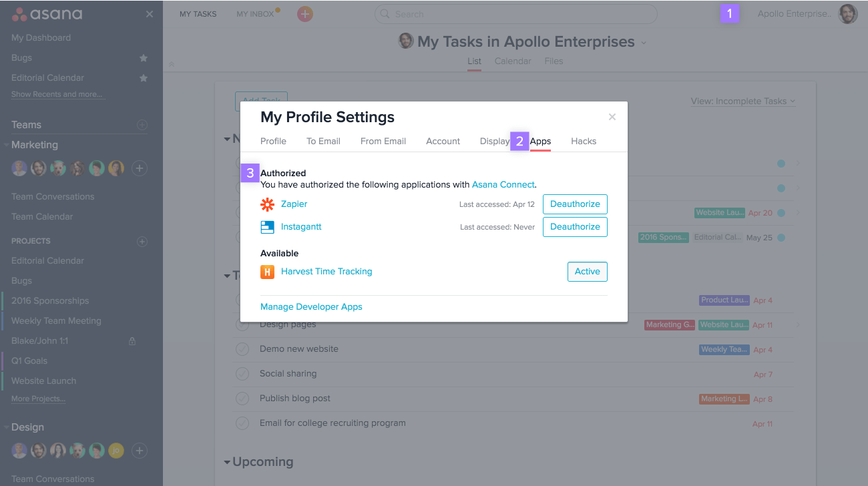Image resolution: width=868 pixels, height=486 pixels.
Task: Open the Weekly Team Meeting project
Action: 56,321
